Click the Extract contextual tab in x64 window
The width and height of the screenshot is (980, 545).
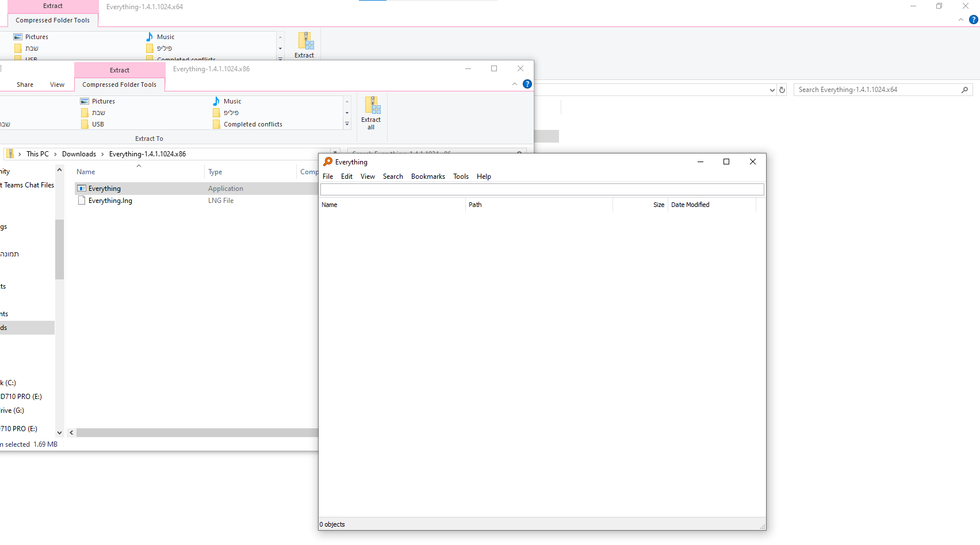coord(53,6)
